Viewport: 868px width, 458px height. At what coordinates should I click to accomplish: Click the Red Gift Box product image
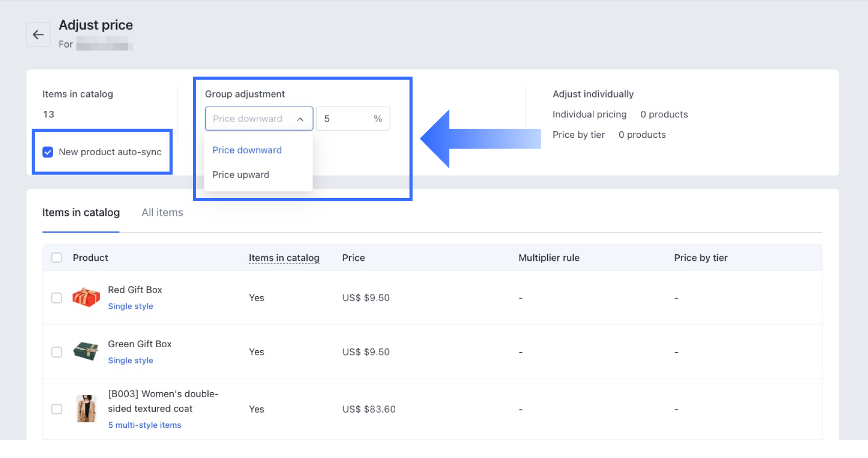click(86, 298)
